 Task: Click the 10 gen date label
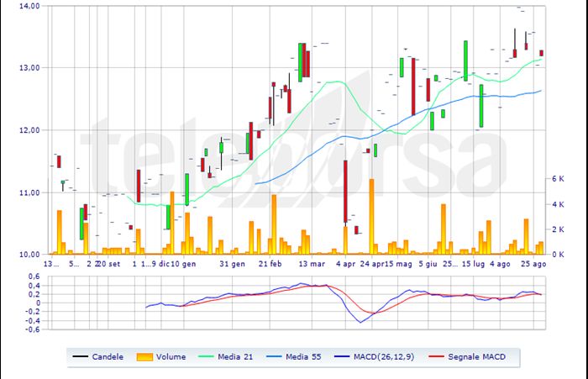coord(183,264)
